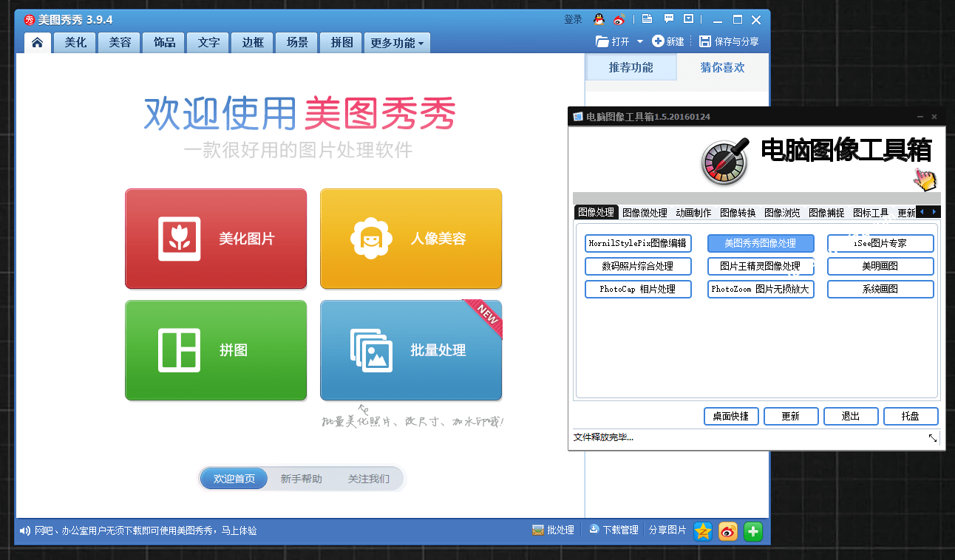Click the QZone star icon in the status bar
Screen dimensions: 955x560
(702, 530)
